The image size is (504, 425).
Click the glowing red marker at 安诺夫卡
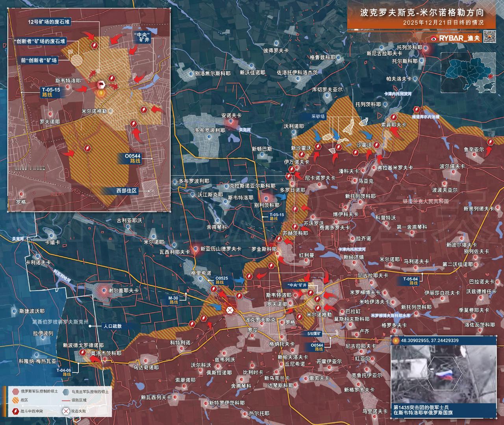coord(230,122)
